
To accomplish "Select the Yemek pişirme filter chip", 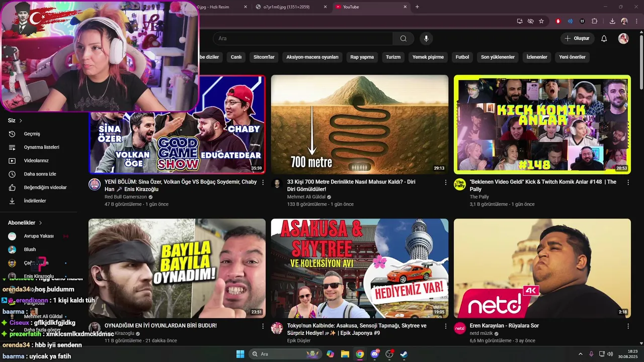I will coord(428,57).
